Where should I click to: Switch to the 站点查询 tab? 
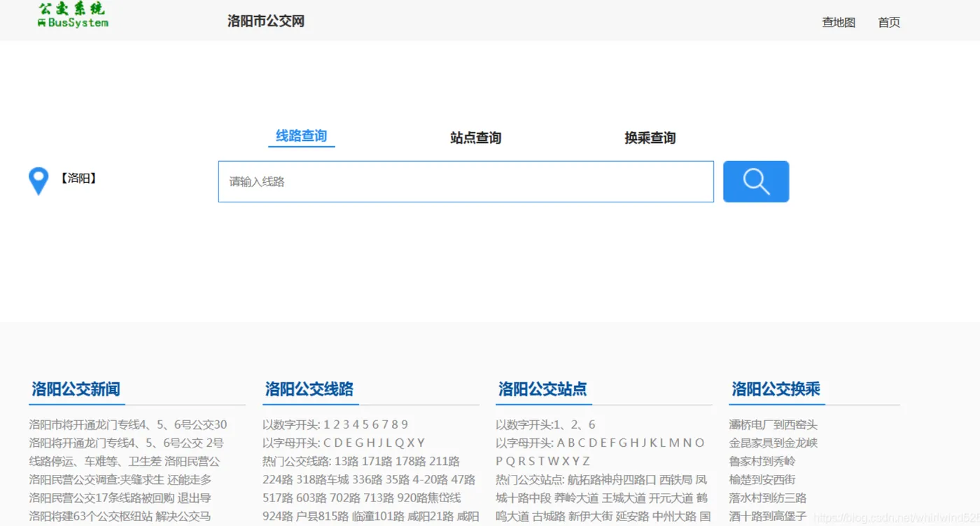point(476,138)
